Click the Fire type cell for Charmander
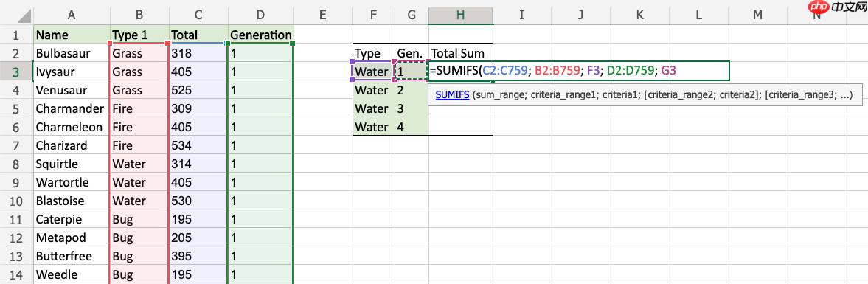This screenshot has width=868, height=284. pyautogui.click(x=139, y=108)
